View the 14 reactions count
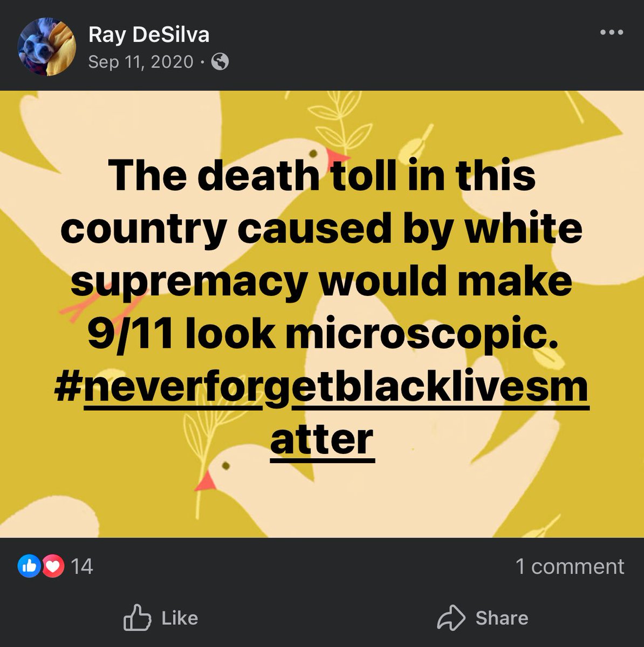The width and height of the screenshot is (644, 647). pyautogui.click(x=82, y=567)
